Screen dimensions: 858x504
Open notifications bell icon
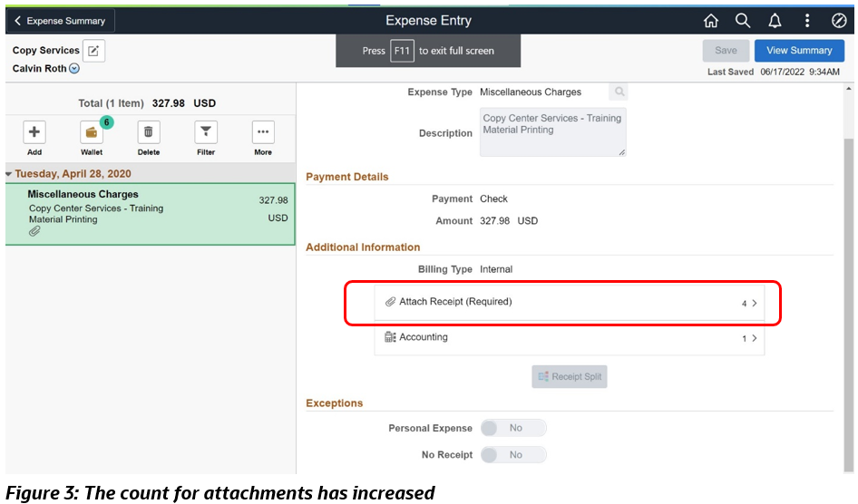coord(775,21)
